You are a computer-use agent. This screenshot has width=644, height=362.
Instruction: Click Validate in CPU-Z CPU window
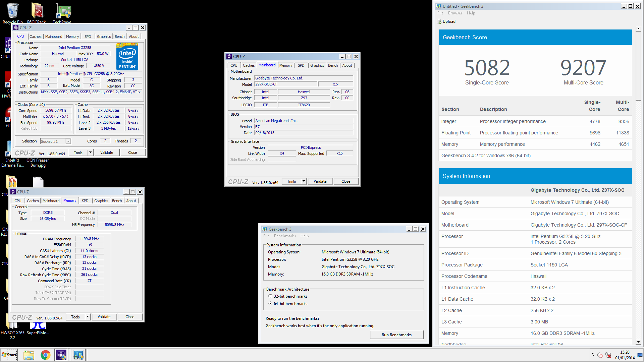(107, 153)
